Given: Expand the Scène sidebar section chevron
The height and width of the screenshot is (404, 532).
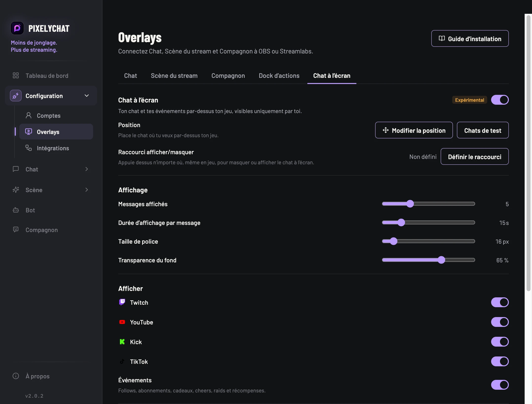Looking at the screenshot, I should click(x=87, y=190).
